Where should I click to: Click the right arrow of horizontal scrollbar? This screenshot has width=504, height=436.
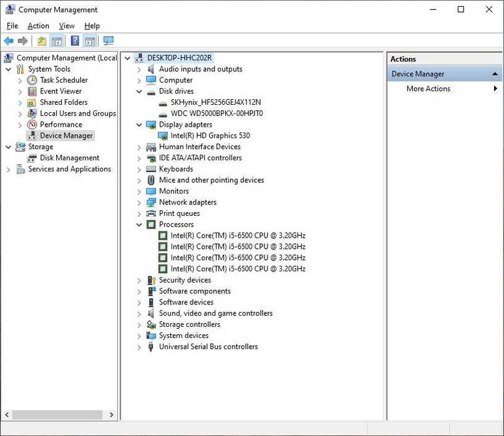[112, 415]
